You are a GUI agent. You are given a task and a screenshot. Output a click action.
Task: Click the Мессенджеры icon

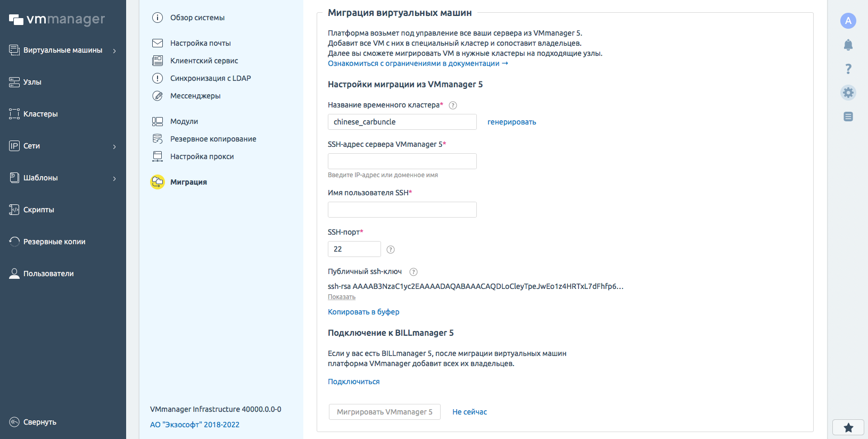[x=158, y=96]
